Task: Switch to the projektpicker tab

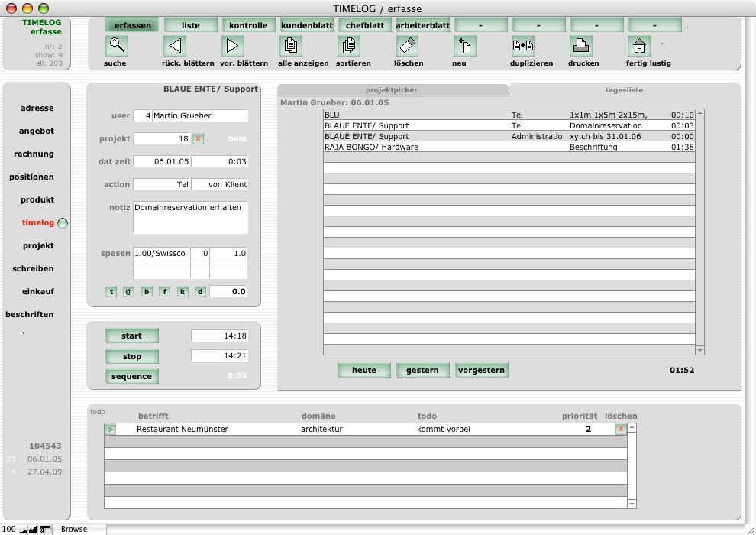Action: [392, 90]
